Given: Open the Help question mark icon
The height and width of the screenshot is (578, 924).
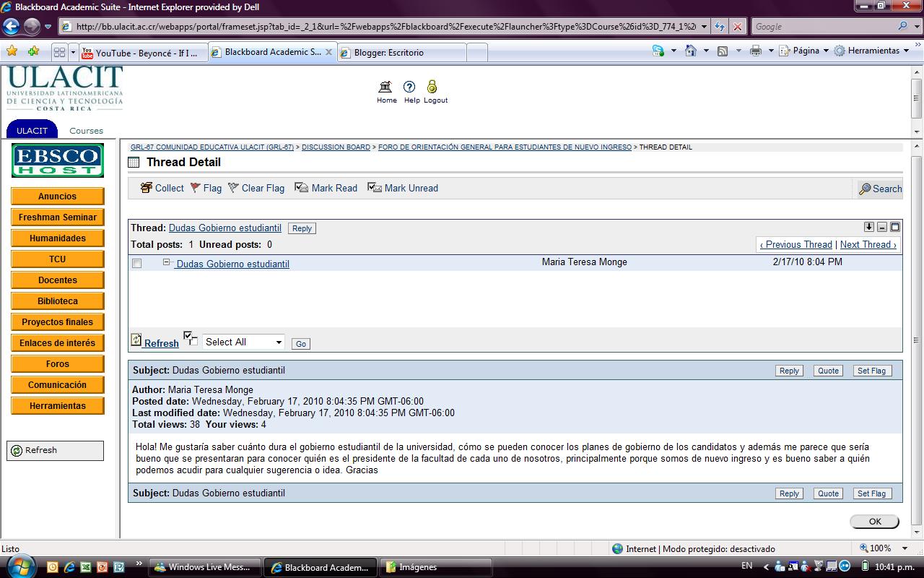Looking at the screenshot, I should click(x=409, y=87).
